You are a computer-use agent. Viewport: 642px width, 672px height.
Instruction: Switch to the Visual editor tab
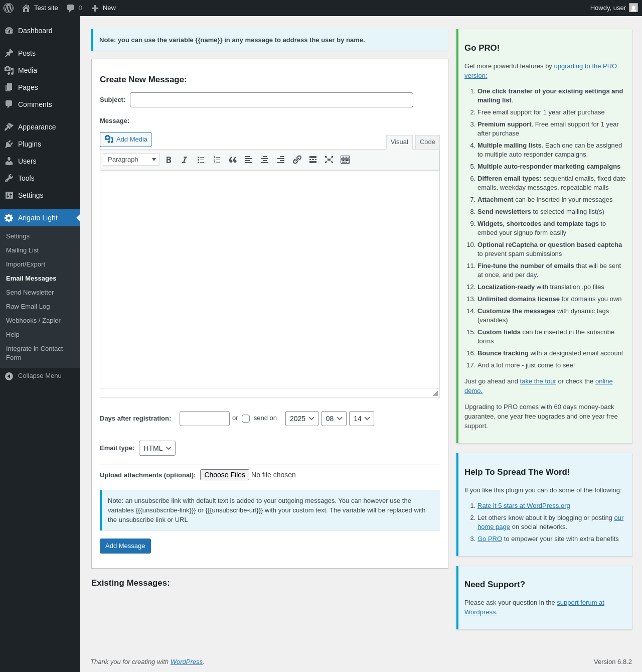(x=399, y=142)
